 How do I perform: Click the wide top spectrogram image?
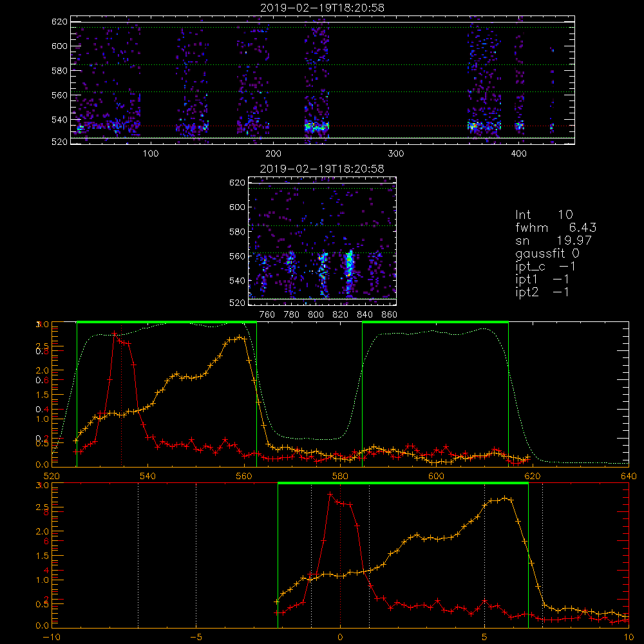pos(323,80)
